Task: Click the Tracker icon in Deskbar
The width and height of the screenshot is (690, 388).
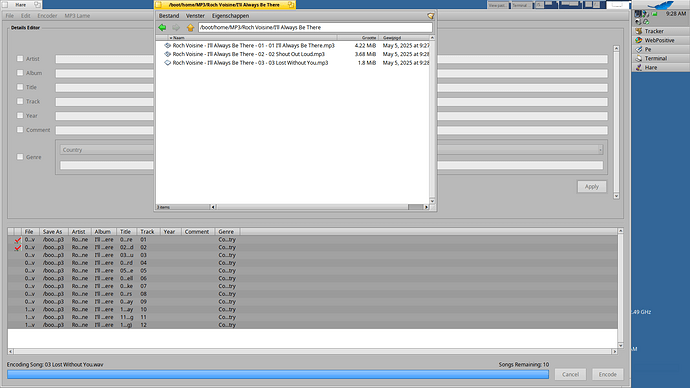Action: click(639, 31)
